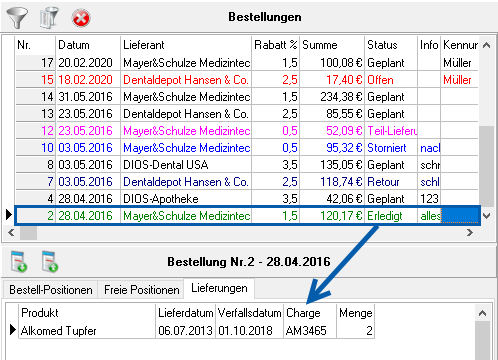The width and height of the screenshot is (498, 360).
Task: Click the sum 52,09 € cell
Action: point(332,131)
